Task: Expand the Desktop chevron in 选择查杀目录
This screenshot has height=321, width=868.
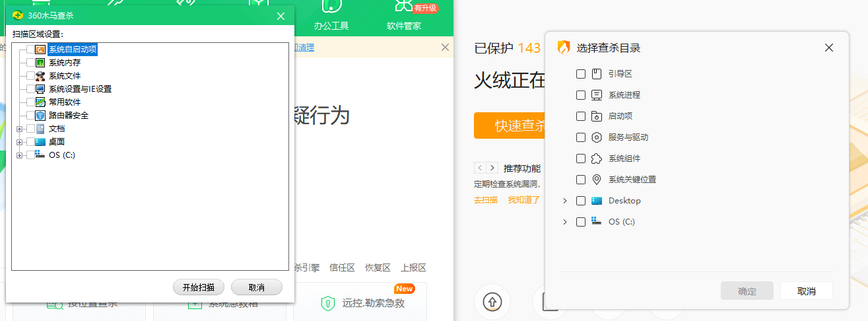Action: tap(564, 201)
